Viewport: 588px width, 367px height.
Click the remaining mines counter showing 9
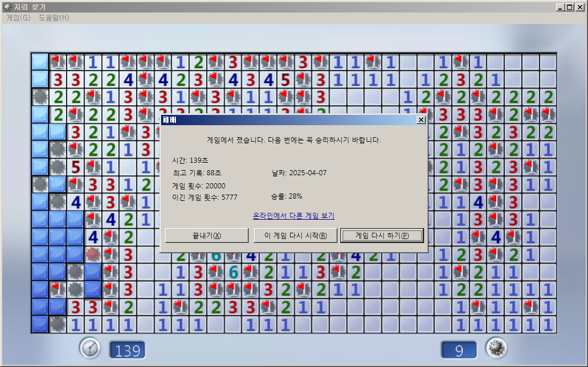459,350
